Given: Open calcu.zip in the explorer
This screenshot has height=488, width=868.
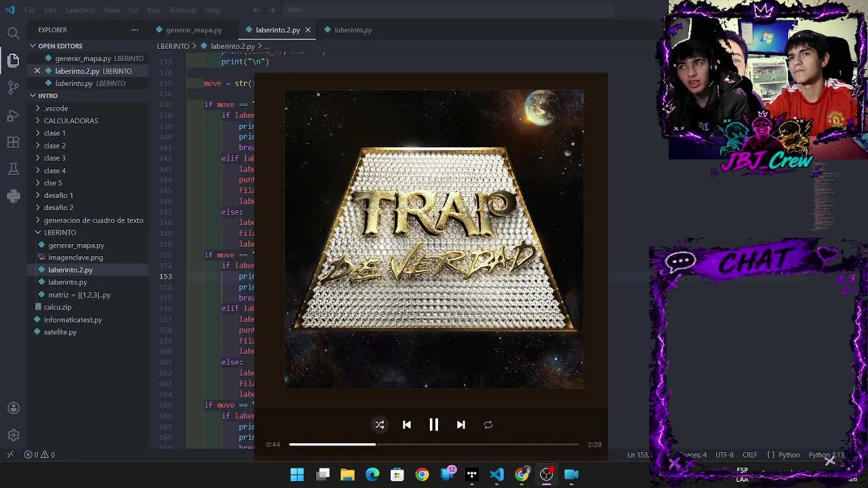Looking at the screenshot, I should click(88, 307).
